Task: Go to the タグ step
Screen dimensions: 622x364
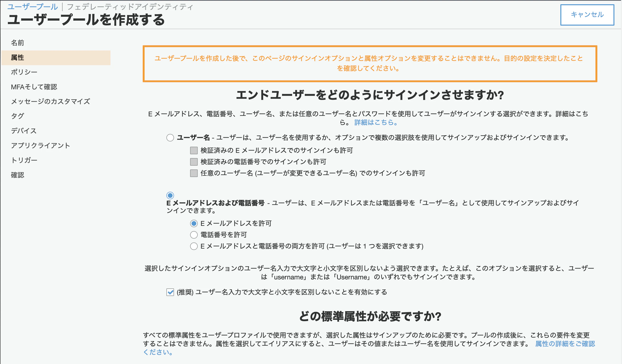Action: click(18, 116)
